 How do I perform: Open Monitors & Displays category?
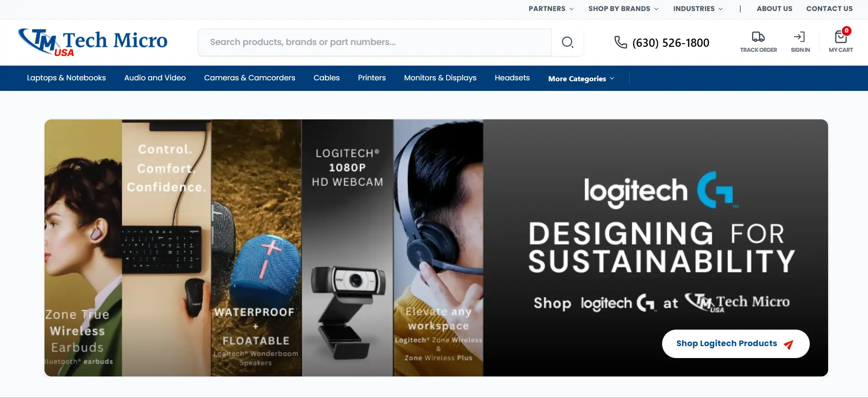click(x=440, y=78)
